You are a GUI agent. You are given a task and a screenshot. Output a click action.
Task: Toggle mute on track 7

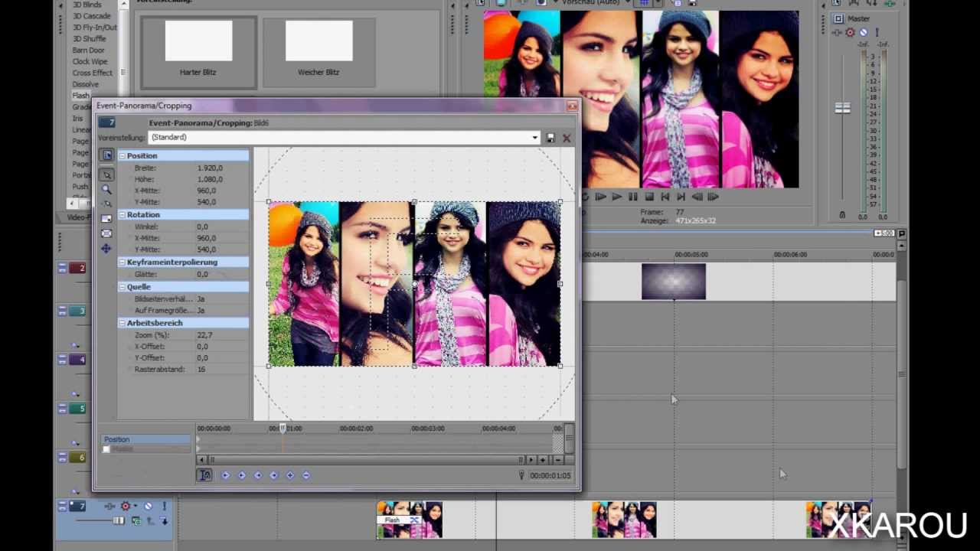coord(148,506)
